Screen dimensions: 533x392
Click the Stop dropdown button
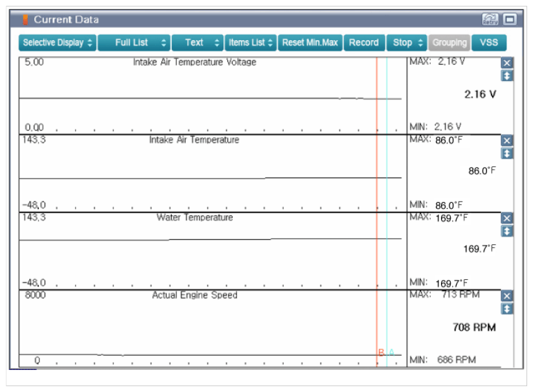coord(407,43)
